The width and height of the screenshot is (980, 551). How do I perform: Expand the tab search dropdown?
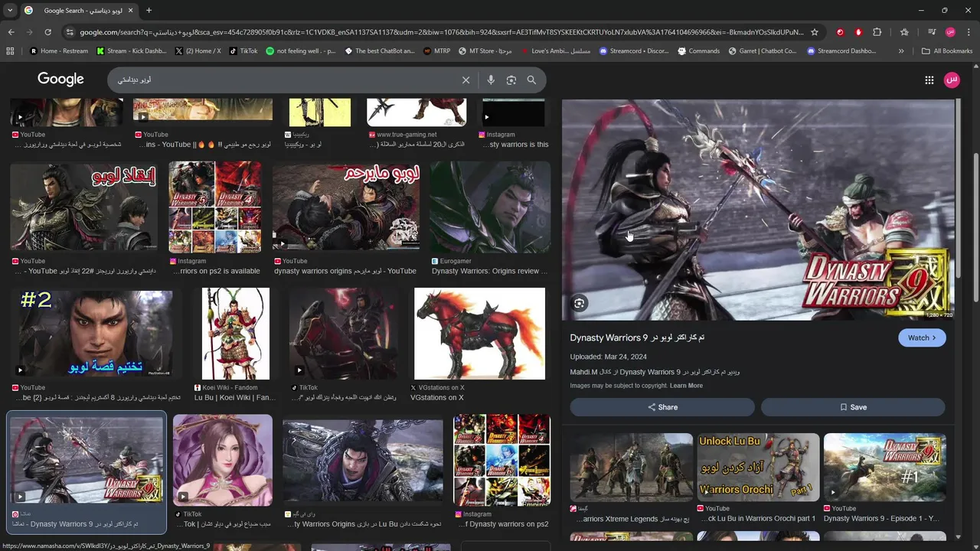[10, 11]
